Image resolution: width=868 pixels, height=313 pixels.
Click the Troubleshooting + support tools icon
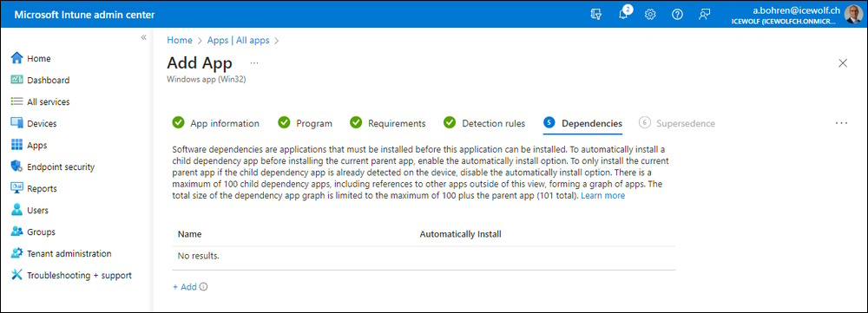pyautogui.click(x=16, y=275)
